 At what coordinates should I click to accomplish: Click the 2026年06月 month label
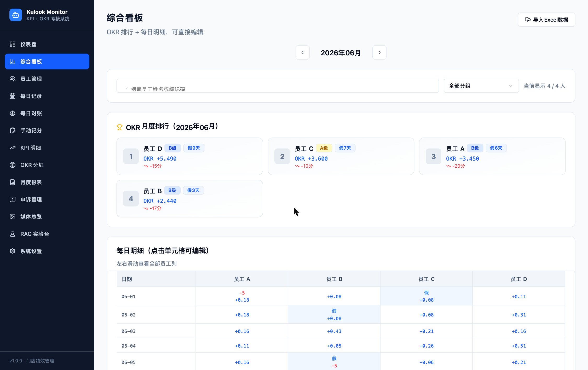pos(341,53)
